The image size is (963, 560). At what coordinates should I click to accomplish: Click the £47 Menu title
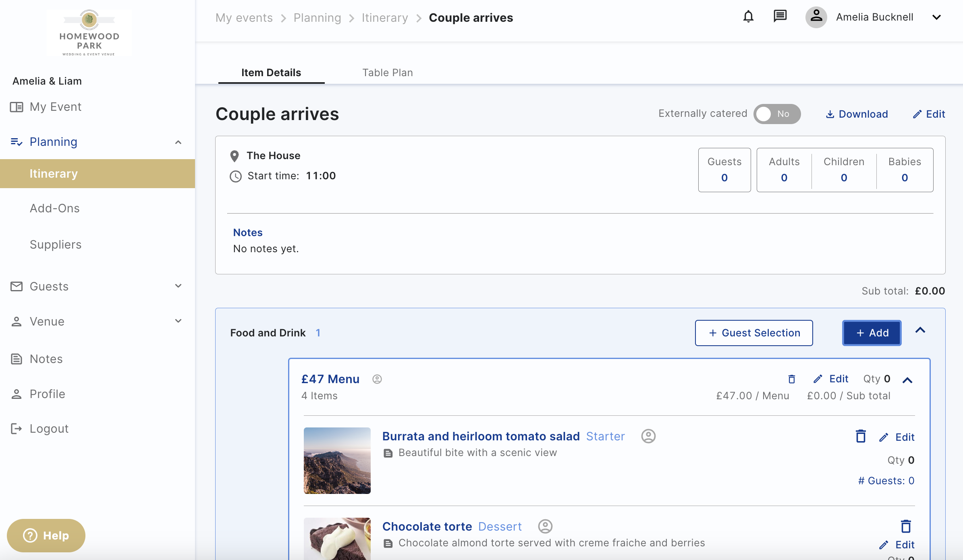(330, 379)
